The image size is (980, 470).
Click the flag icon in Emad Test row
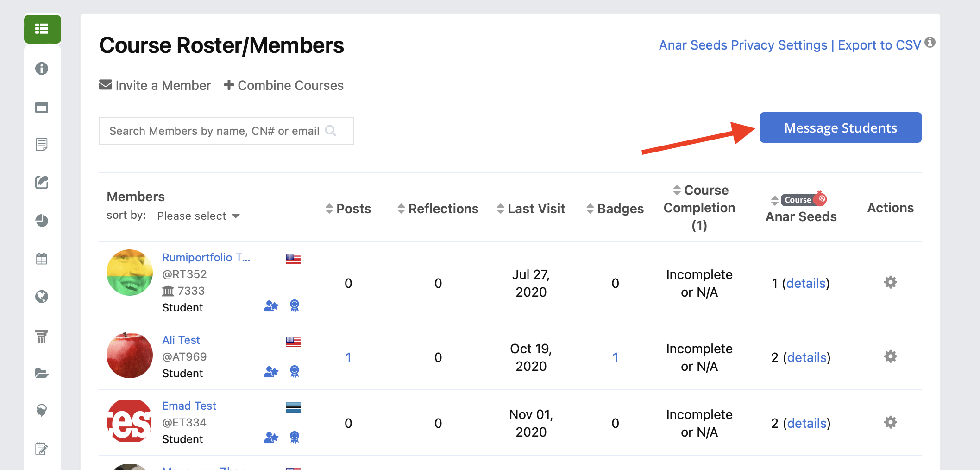294,407
